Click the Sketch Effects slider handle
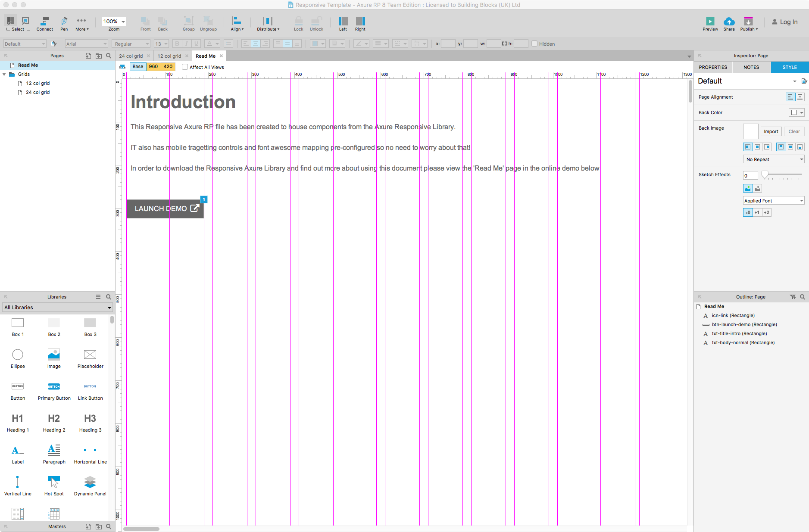809x532 pixels. tap(765, 175)
